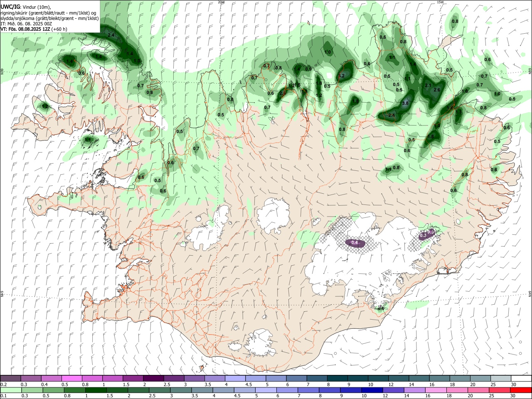Select the init time line 'IT: Mið. 06. 08. 2025 00Z'
The width and height of the screenshot is (532, 399).
[26, 24]
